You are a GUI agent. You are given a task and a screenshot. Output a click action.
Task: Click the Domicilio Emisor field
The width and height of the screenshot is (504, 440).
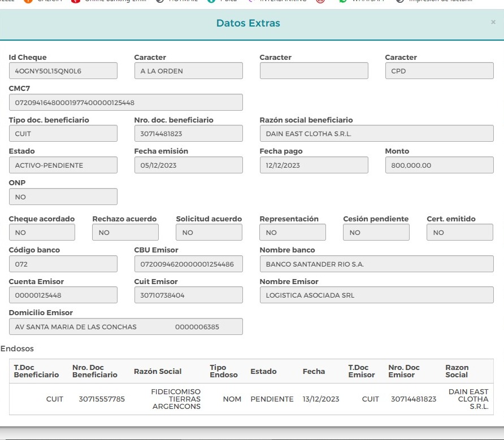tap(125, 326)
